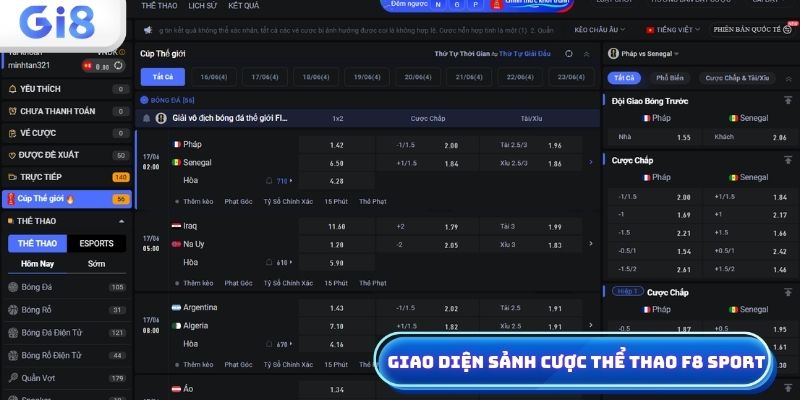The height and width of the screenshot is (400, 800).
Task: Click the Bóng Đá Điện Tử icon
Action: 13,333
